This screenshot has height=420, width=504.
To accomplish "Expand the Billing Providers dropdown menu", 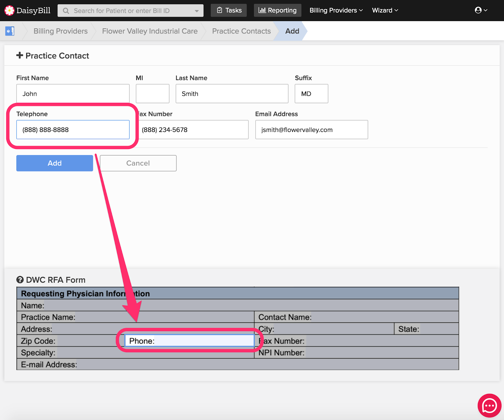I will click(x=336, y=10).
